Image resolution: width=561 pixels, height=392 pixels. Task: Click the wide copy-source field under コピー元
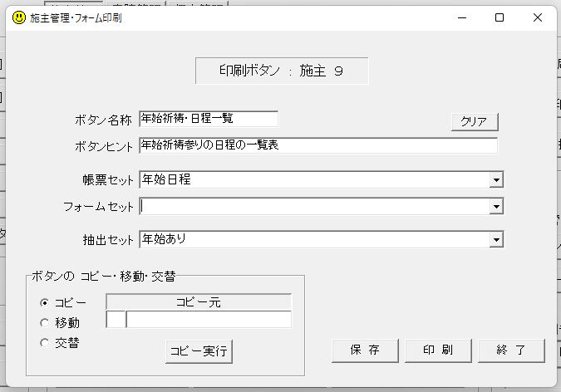(209, 320)
